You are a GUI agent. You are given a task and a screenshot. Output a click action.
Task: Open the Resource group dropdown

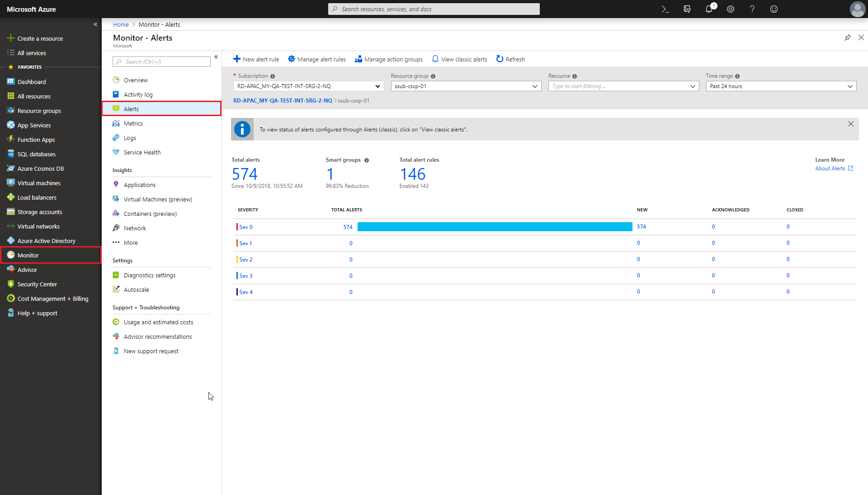[466, 86]
